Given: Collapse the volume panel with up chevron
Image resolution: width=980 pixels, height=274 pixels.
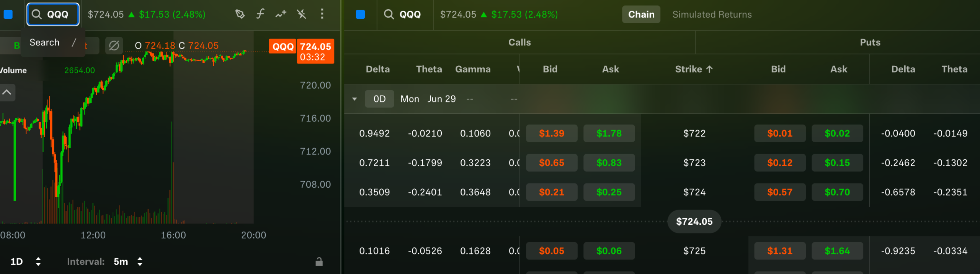Looking at the screenshot, I should click(7, 92).
